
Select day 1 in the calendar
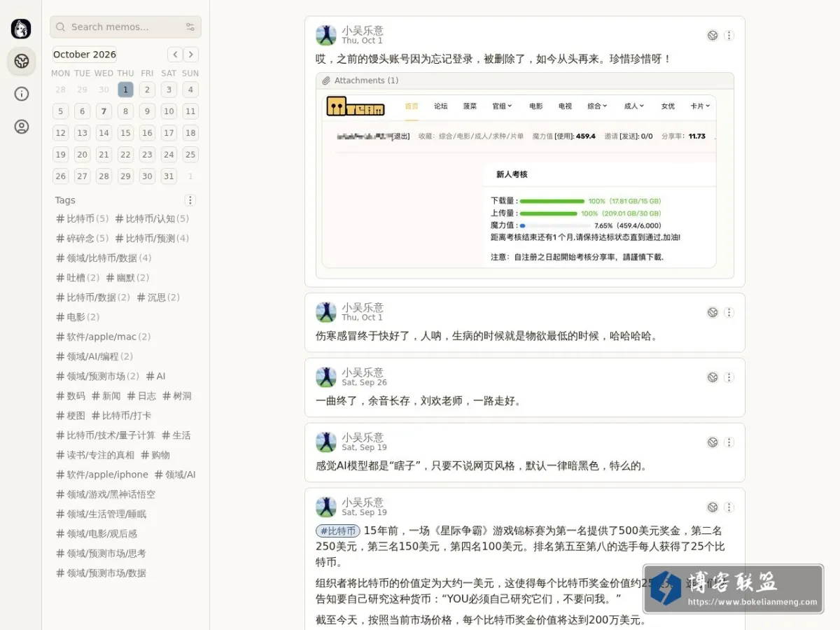pos(125,90)
